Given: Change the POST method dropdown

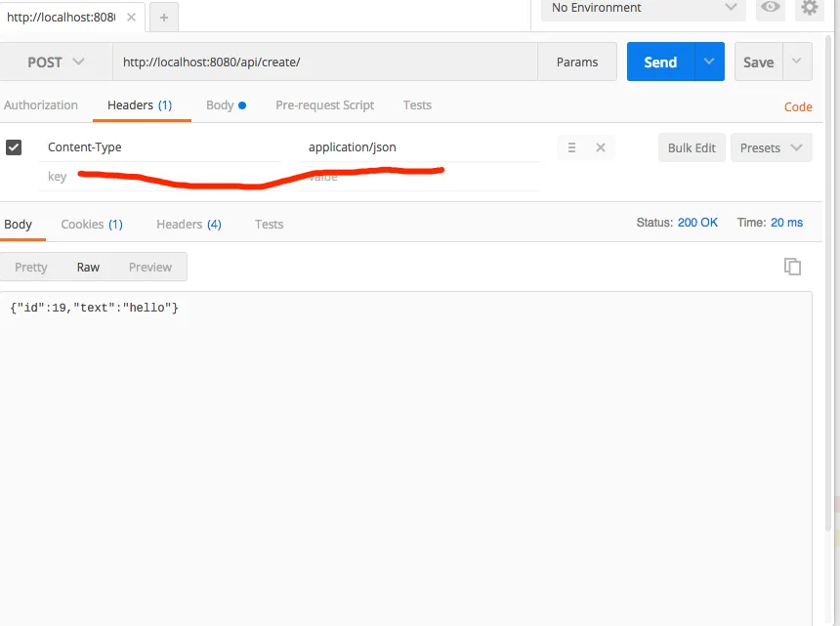Looking at the screenshot, I should click(x=56, y=63).
